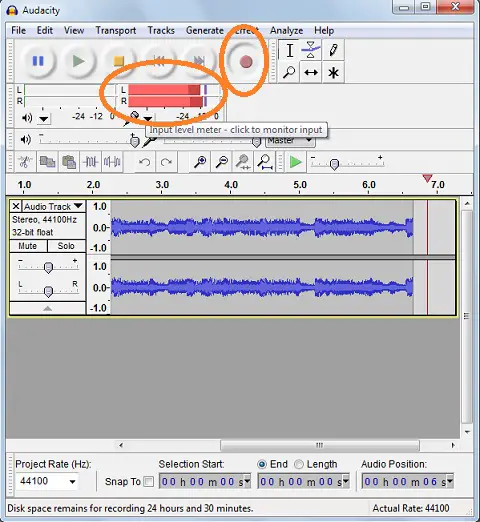Adjust the output volume slider

coord(134,141)
